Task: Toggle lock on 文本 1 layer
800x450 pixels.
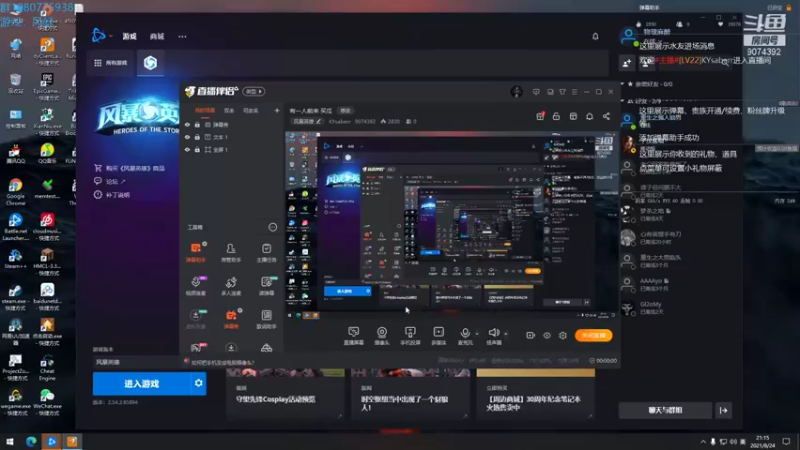Action: (x=197, y=137)
